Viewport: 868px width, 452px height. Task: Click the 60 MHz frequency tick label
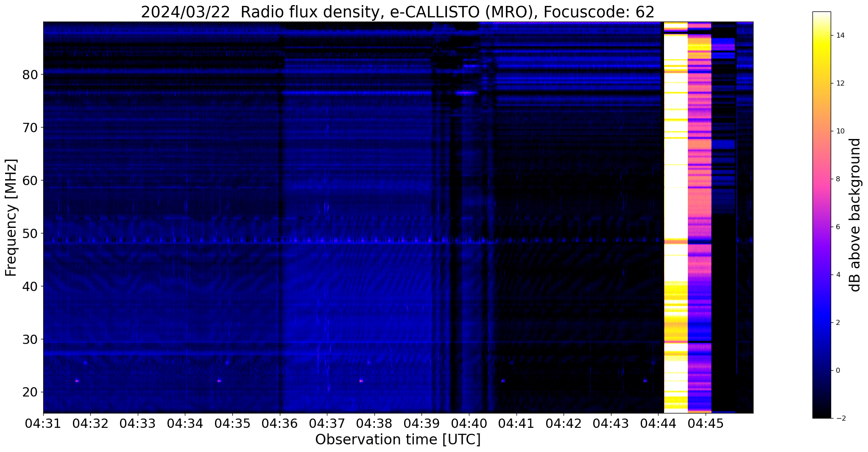click(x=31, y=180)
